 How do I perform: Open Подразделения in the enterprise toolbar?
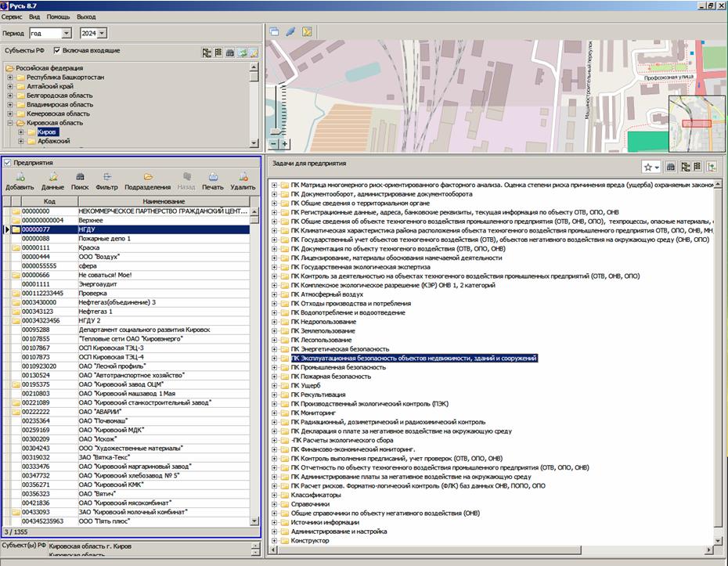[147, 177]
